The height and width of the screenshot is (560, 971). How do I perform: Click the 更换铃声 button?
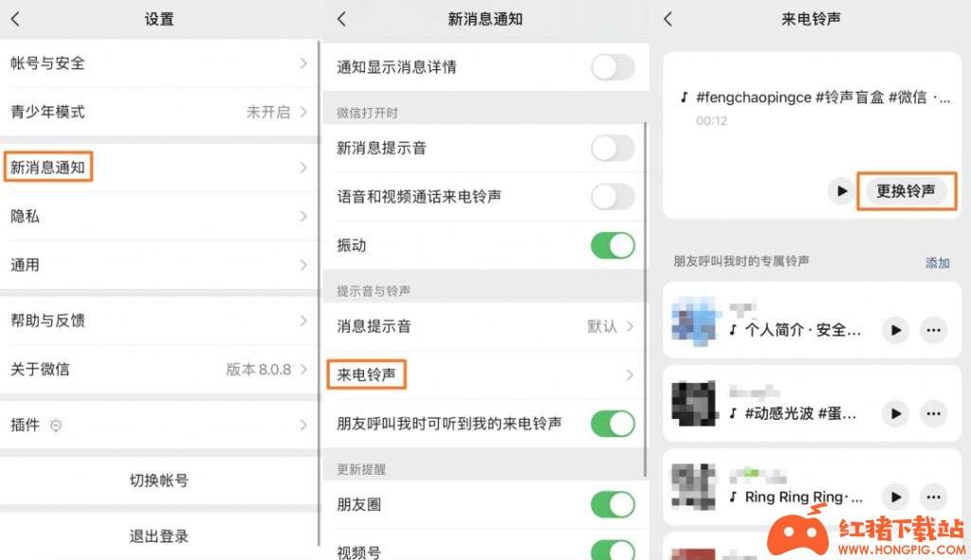pos(906,190)
